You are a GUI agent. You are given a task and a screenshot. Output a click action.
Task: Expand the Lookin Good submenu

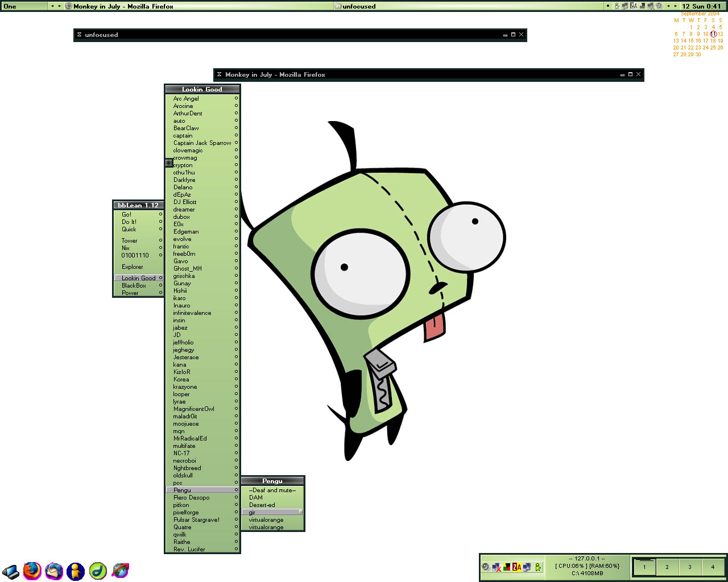(x=138, y=278)
